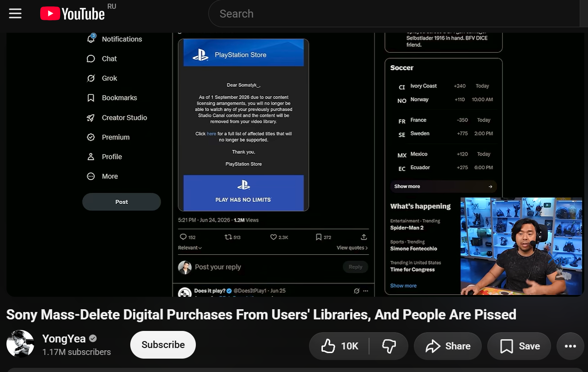Select the Creator Studio menu label

click(x=125, y=118)
